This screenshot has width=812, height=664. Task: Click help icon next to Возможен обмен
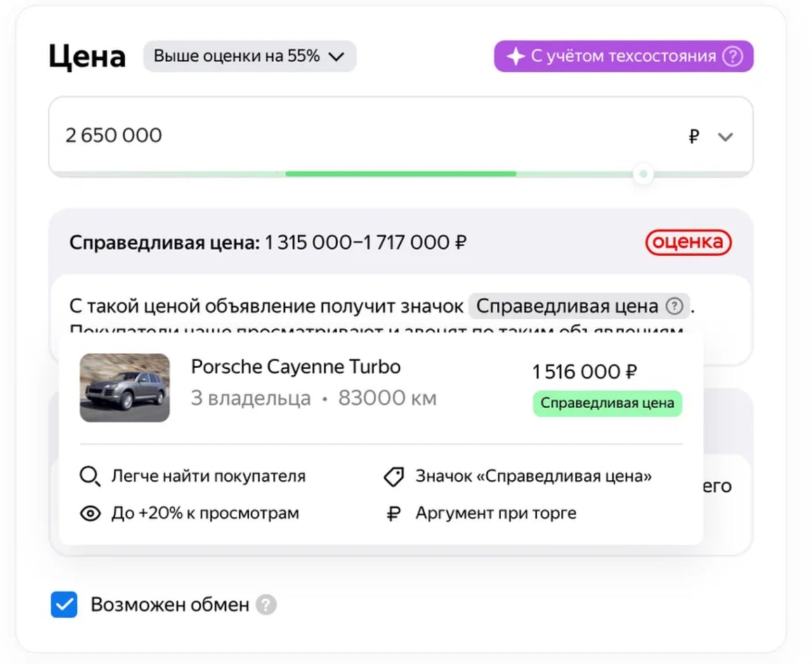click(x=266, y=605)
